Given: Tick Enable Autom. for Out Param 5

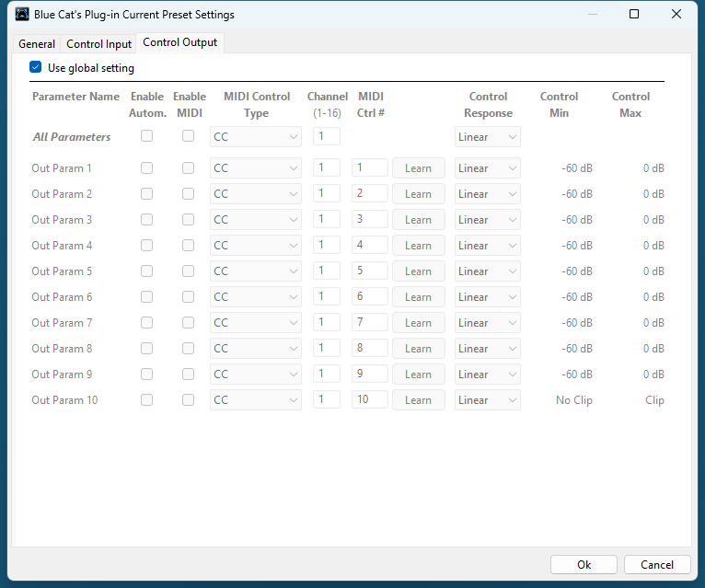Looking at the screenshot, I should click(x=146, y=271).
